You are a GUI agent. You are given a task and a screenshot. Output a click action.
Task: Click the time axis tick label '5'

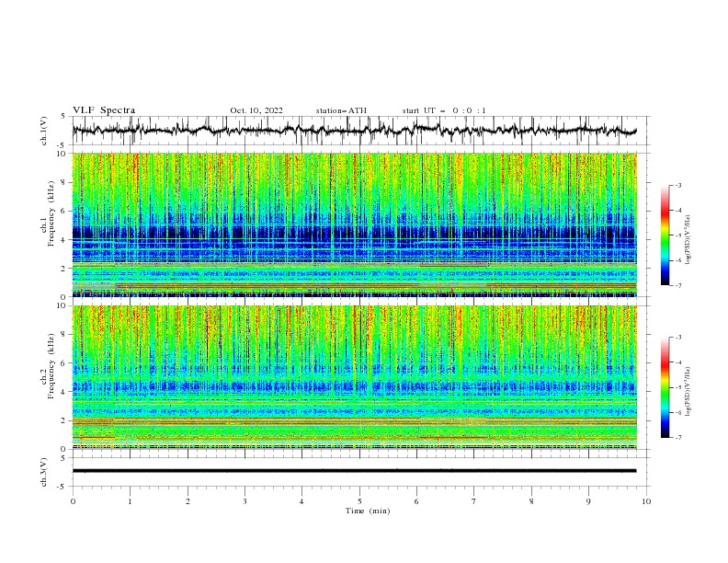click(x=359, y=501)
